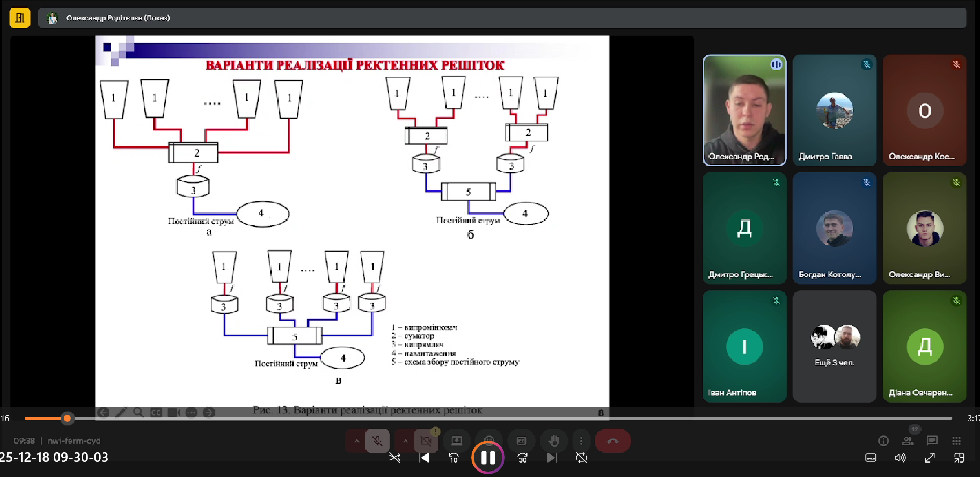Pause the video playback

pyautogui.click(x=487, y=458)
